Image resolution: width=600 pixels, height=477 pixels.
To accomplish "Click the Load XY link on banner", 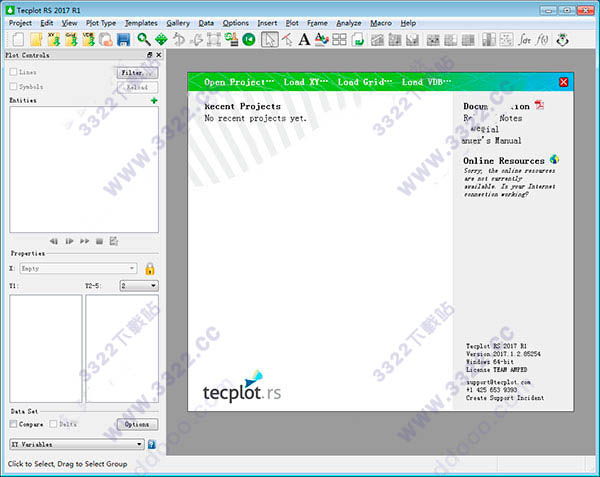I will click(305, 82).
